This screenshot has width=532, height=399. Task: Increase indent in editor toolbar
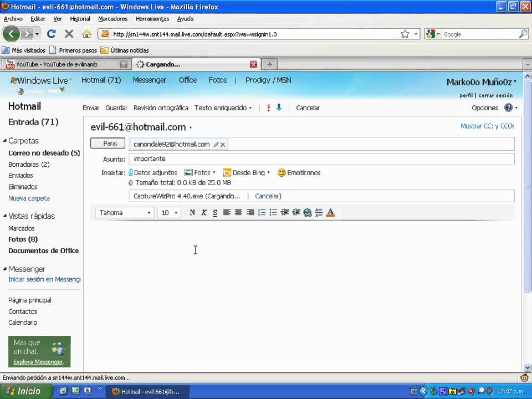pyautogui.click(x=296, y=212)
